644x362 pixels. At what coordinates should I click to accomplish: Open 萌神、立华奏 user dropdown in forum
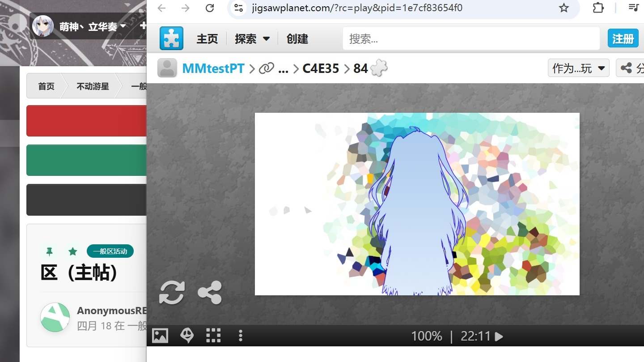tap(93, 27)
